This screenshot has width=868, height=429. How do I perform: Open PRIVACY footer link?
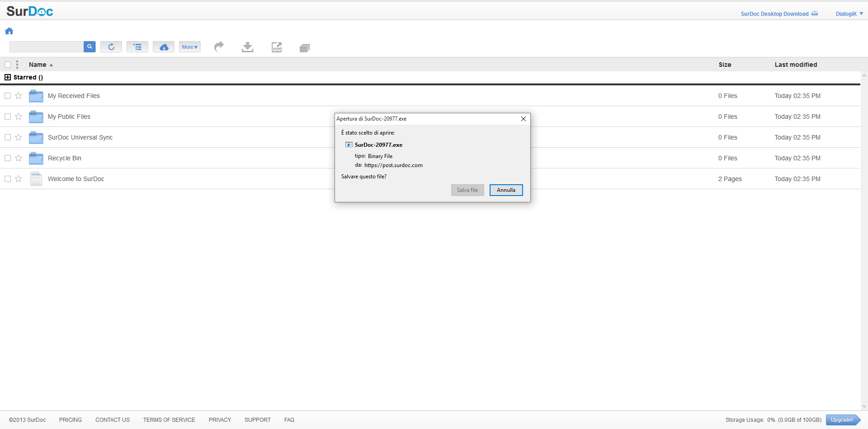click(x=220, y=420)
